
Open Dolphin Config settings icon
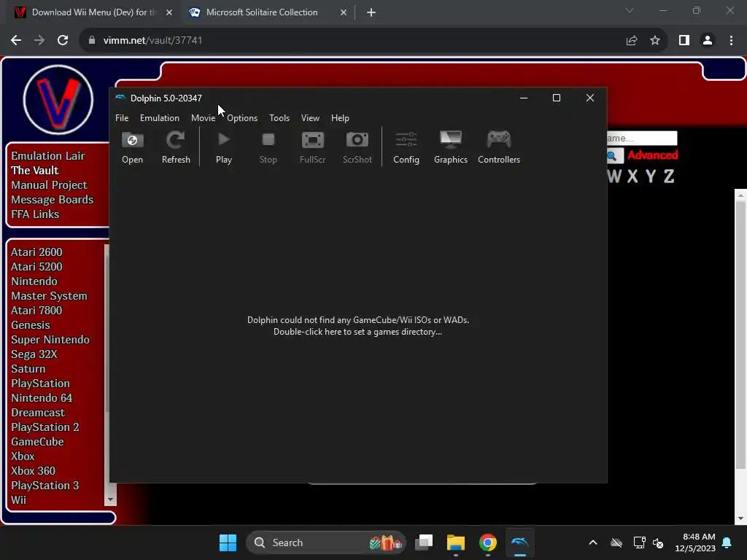click(x=406, y=147)
